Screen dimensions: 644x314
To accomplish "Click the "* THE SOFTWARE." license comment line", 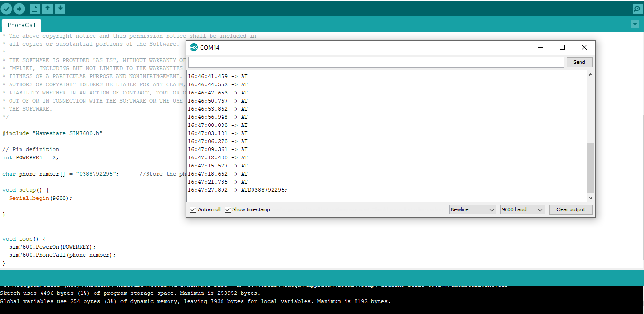I will coord(27,109).
